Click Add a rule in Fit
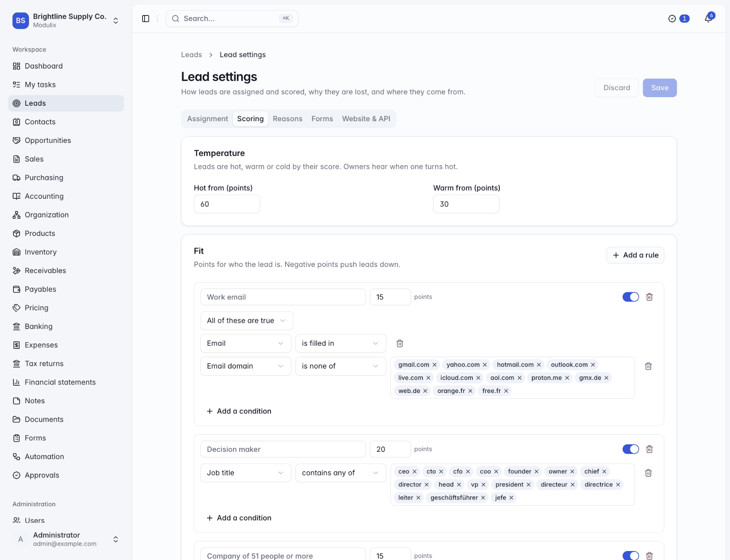 pos(635,255)
